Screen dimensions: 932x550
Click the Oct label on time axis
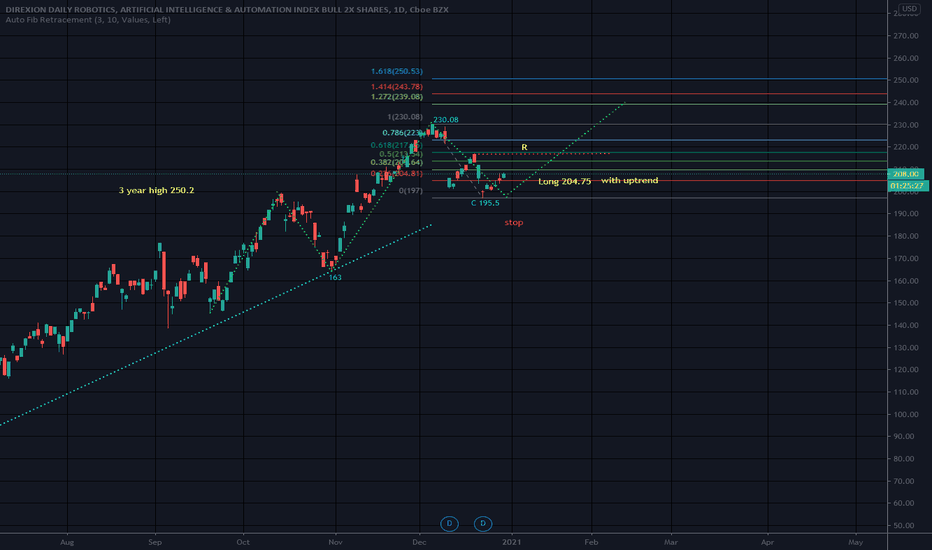pos(243,542)
